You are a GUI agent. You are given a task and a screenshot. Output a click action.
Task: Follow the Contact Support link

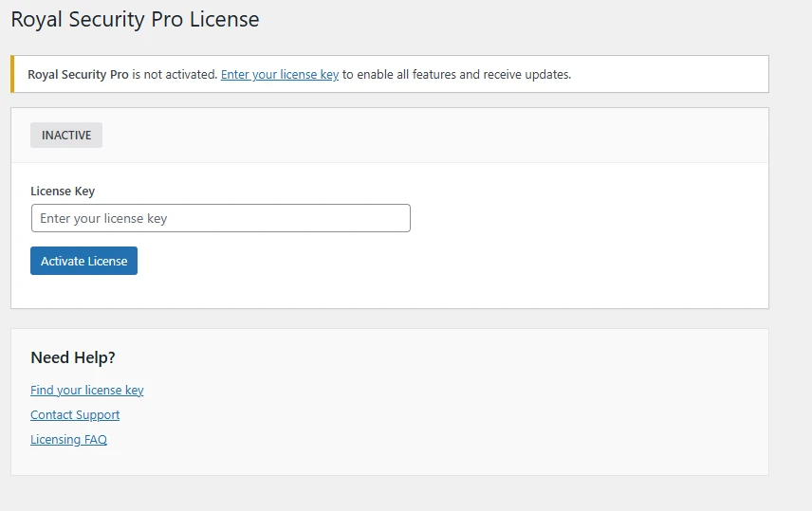(75, 414)
